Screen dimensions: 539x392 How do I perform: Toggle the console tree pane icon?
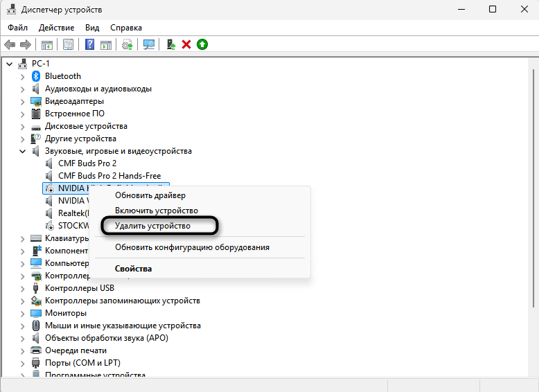(x=47, y=44)
